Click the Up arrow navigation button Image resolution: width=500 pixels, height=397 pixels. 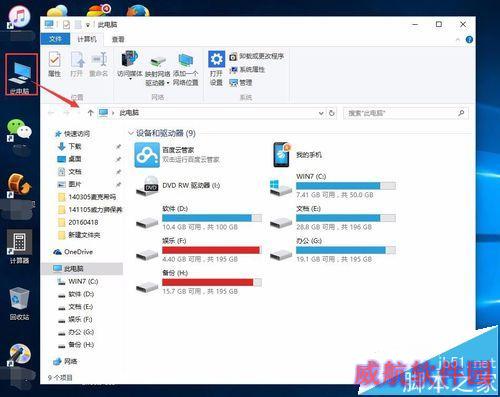pyautogui.click(x=90, y=113)
